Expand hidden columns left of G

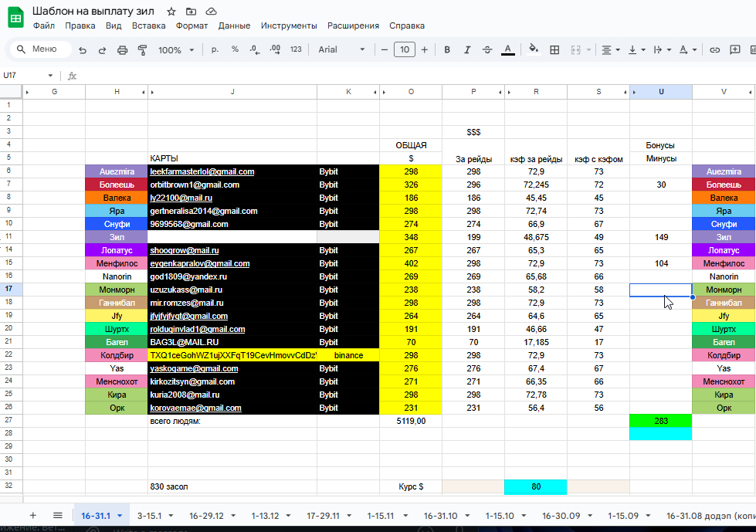pyautogui.click(x=27, y=92)
